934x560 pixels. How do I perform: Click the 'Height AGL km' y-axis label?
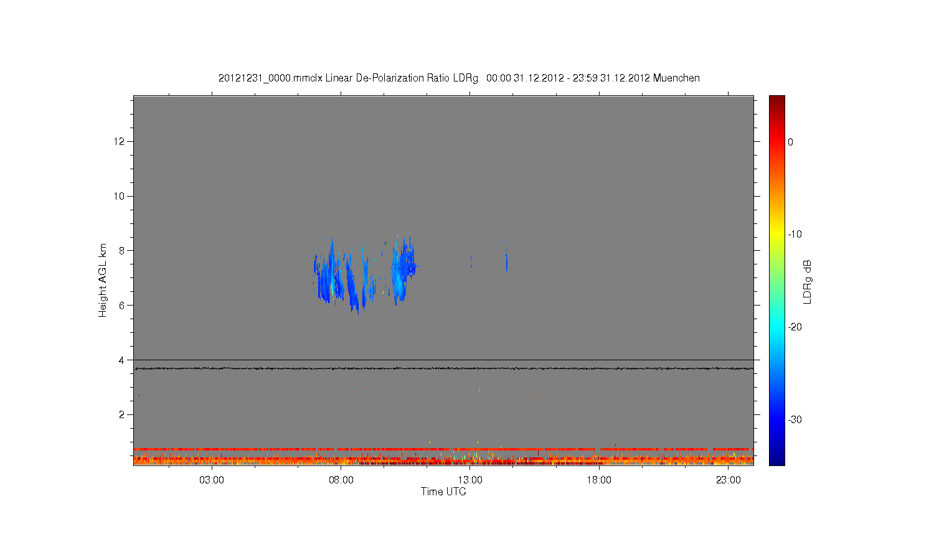click(103, 280)
